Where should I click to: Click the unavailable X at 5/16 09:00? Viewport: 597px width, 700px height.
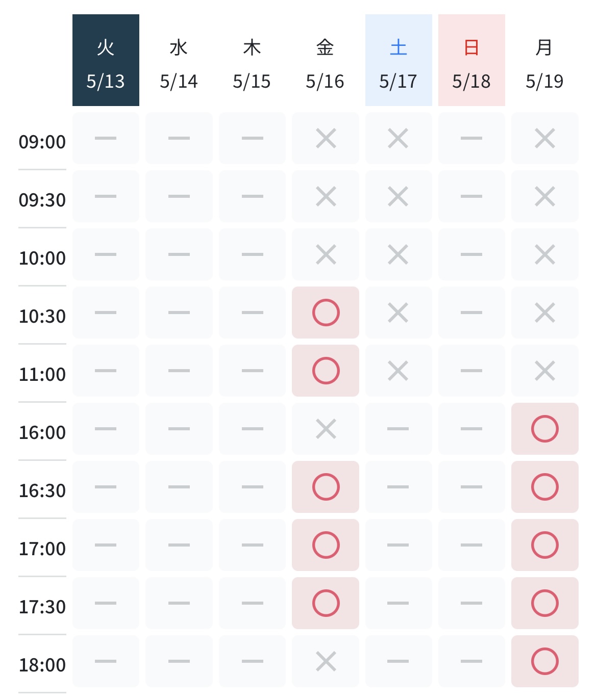(326, 138)
